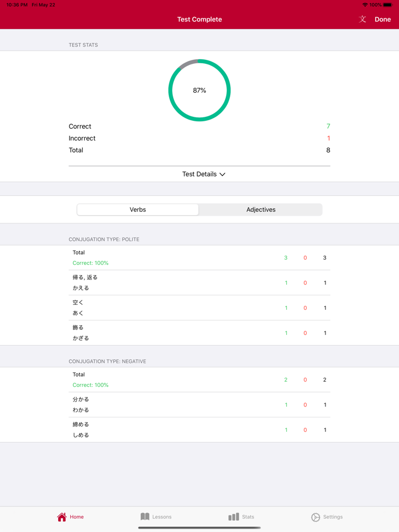The height and width of the screenshot is (532, 399).
Task: Tap the Negative section Total row
Action: [x=199, y=380]
